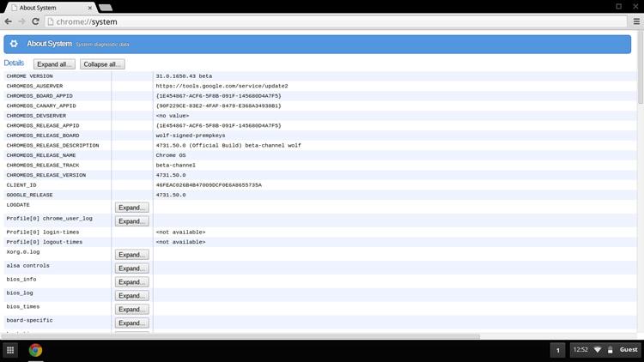Click the browser forward arrow
Viewport: 644px width, 362px height.
(x=21, y=21)
